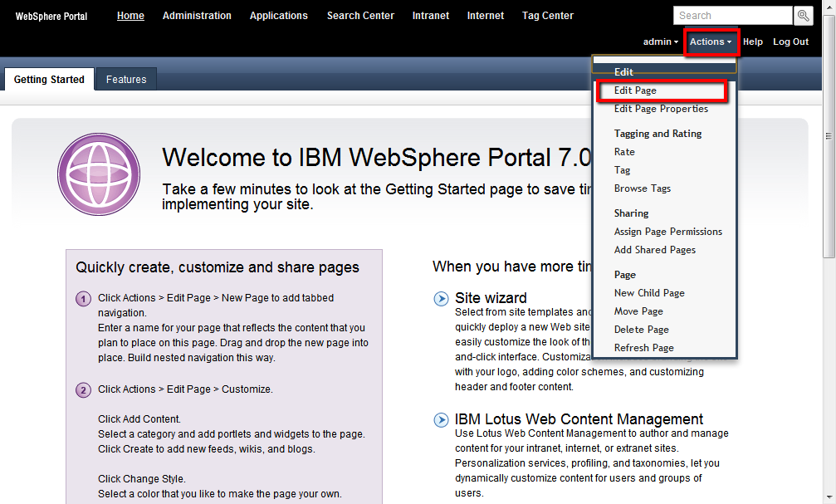Click the Site wizard heading
The height and width of the screenshot is (504, 836).
[x=491, y=297]
